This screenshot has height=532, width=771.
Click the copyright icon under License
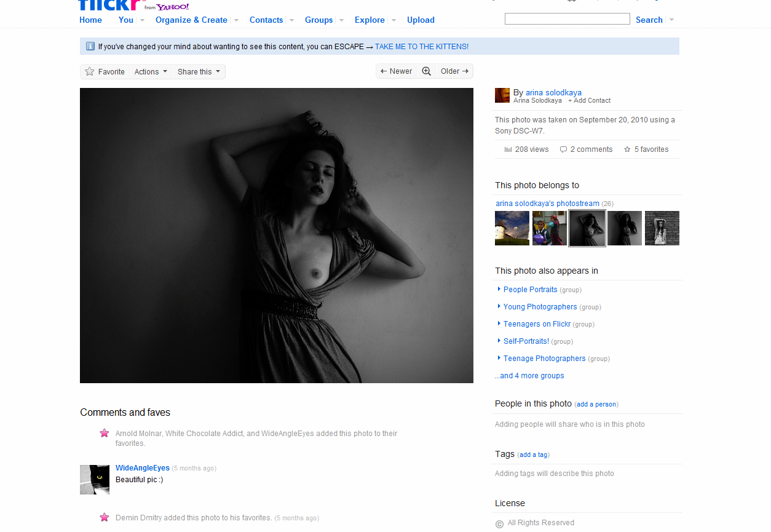(499, 524)
